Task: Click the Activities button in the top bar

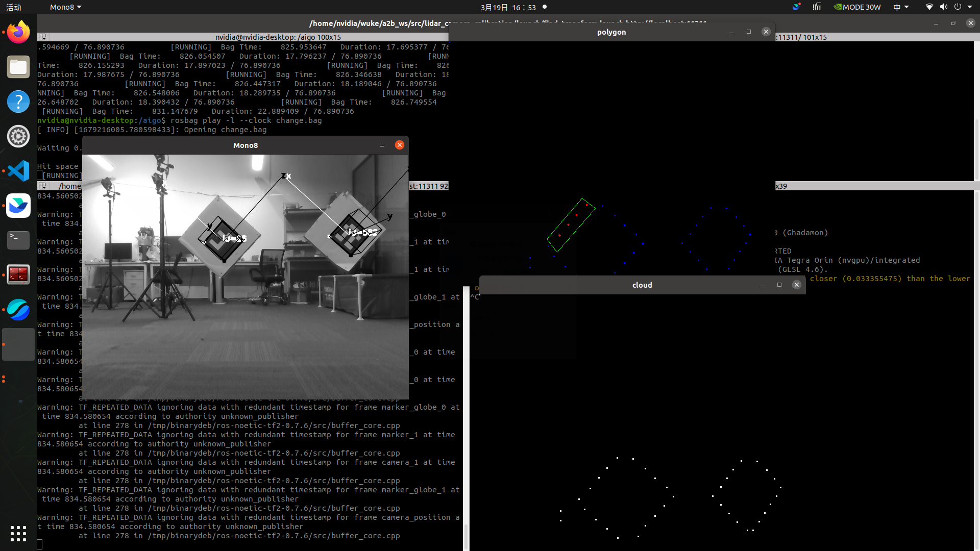Action: click(x=14, y=7)
